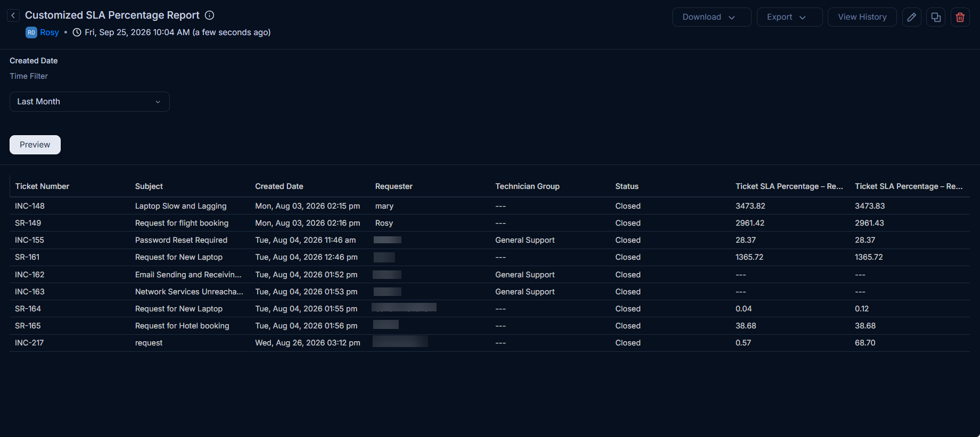The height and width of the screenshot is (437, 980).
Task: Edit the report with the pencil icon
Action: point(912,17)
